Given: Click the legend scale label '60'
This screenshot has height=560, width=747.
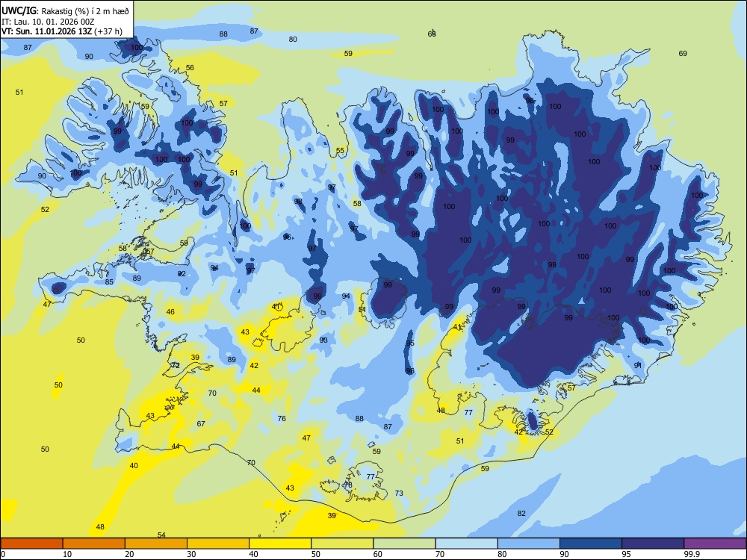Looking at the screenshot, I should point(378,554).
